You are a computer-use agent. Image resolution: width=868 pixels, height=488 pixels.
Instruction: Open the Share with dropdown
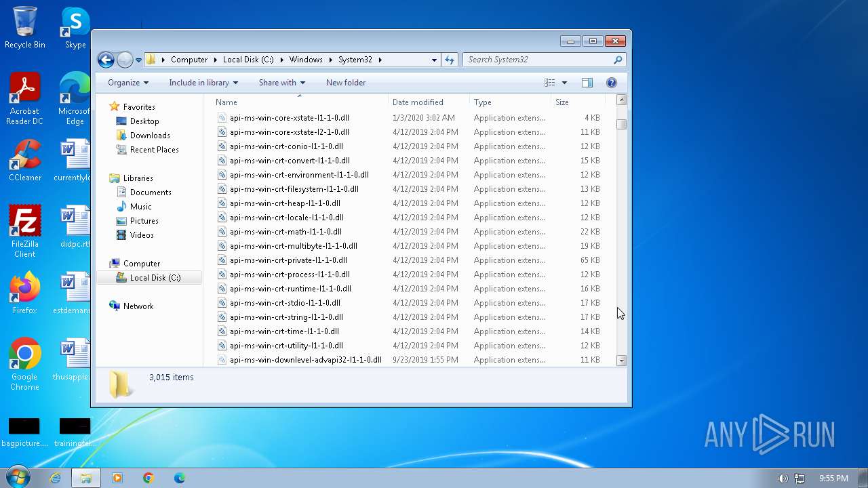[x=281, y=83]
